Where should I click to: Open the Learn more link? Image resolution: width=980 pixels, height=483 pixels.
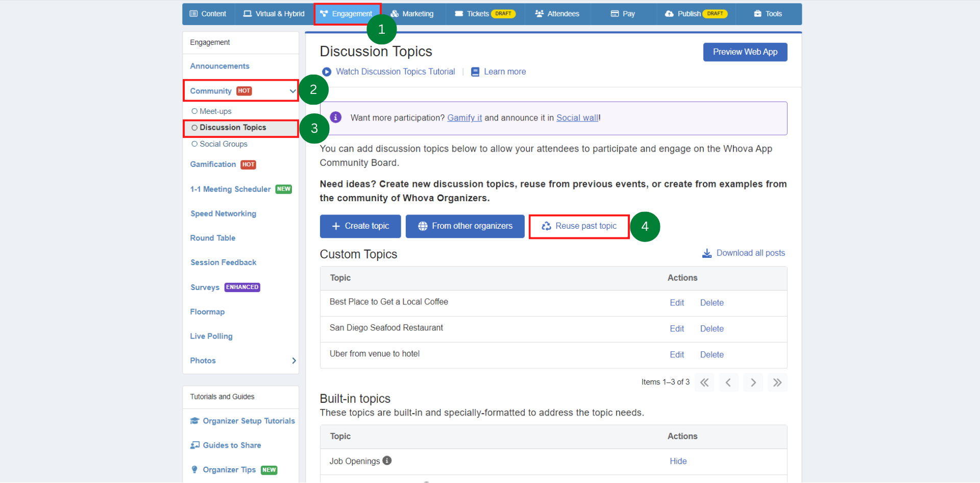(505, 72)
